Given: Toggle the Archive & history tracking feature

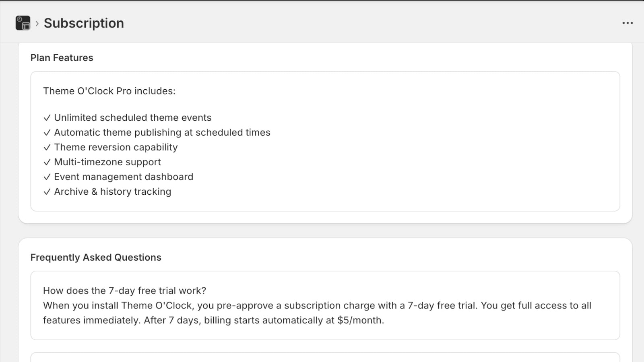Looking at the screenshot, I should tap(113, 191).
